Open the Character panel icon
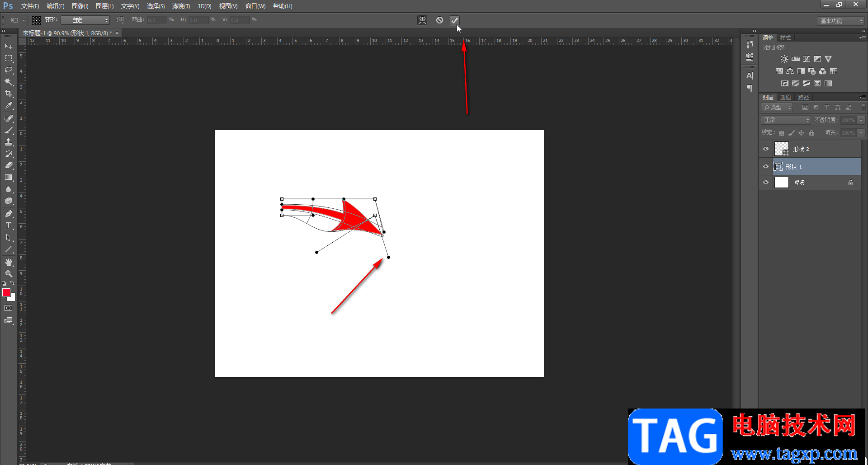The height and width of the screenshot is (465, 868). [x=750, y=76]
